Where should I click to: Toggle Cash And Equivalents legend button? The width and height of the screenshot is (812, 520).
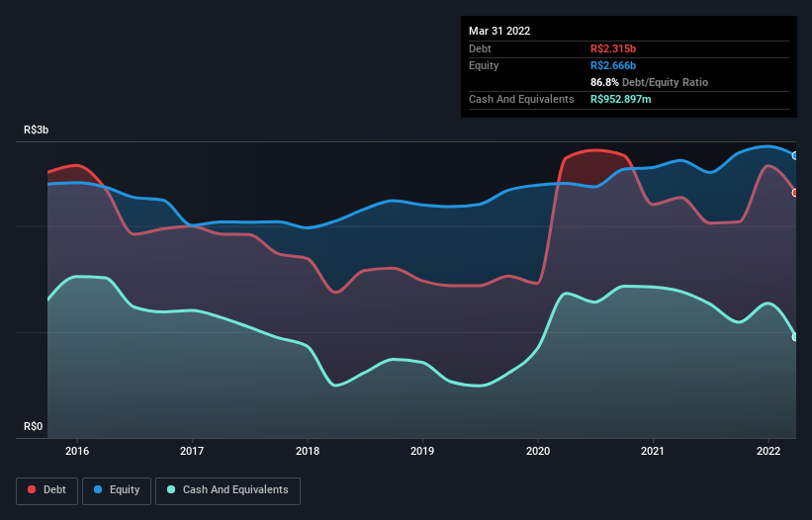pos(227,490)
